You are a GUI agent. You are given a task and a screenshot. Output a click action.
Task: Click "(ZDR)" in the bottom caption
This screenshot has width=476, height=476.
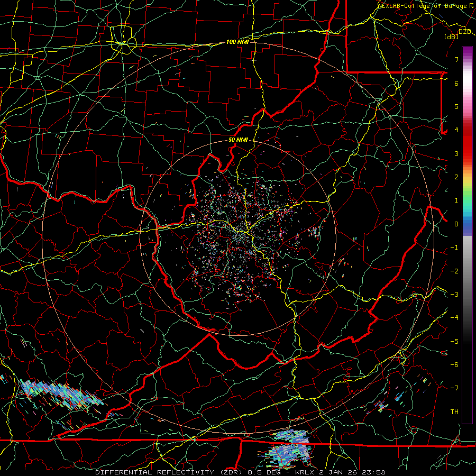tap(231, 472)
